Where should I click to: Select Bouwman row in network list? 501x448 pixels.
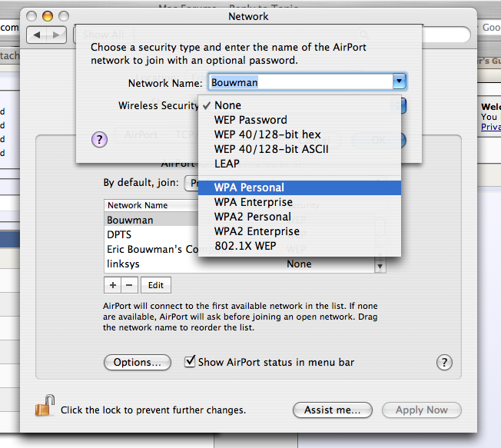[x=151, y=221]
